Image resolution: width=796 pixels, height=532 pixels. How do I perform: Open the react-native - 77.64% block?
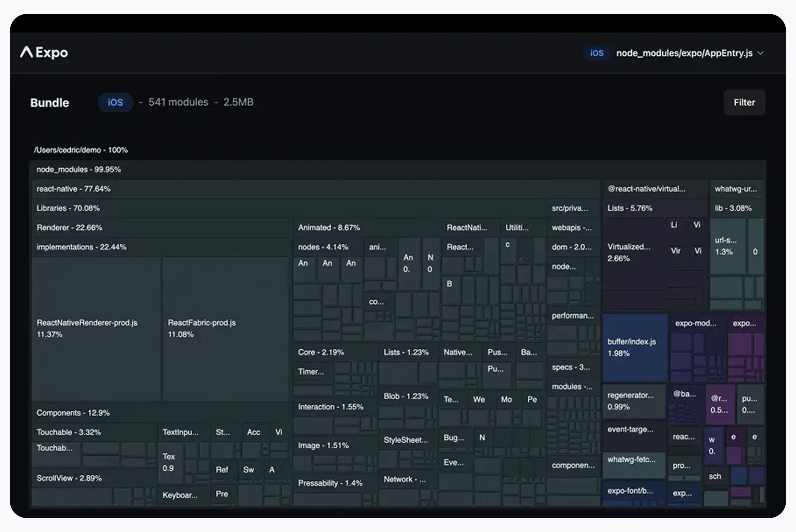(x=316, y=189)
